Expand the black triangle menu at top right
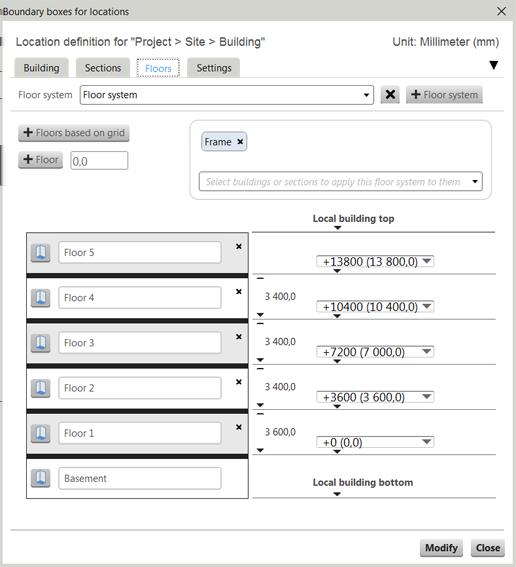This screenshot has height=567, width=516. (494, 65)
